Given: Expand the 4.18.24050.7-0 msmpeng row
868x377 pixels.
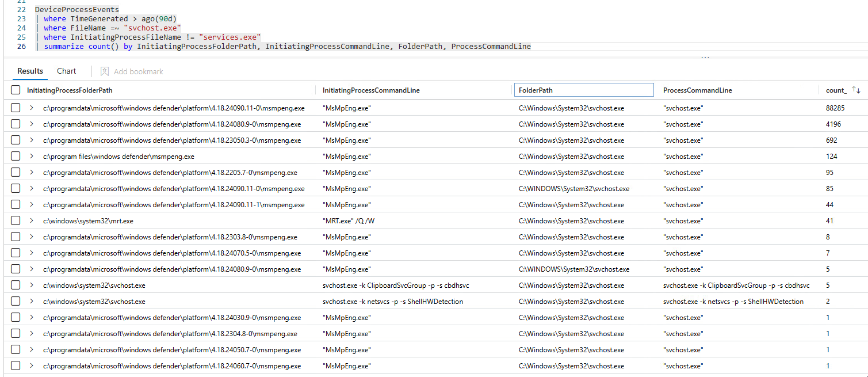Looking at the screenshot, I should pos(32,349).
